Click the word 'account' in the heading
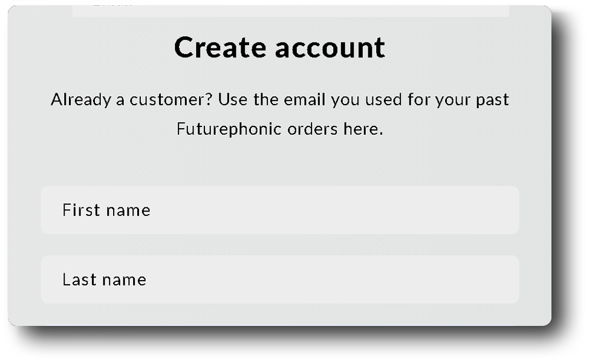Image resolution: width=598 pixels, height=364 pixels. 330,48
